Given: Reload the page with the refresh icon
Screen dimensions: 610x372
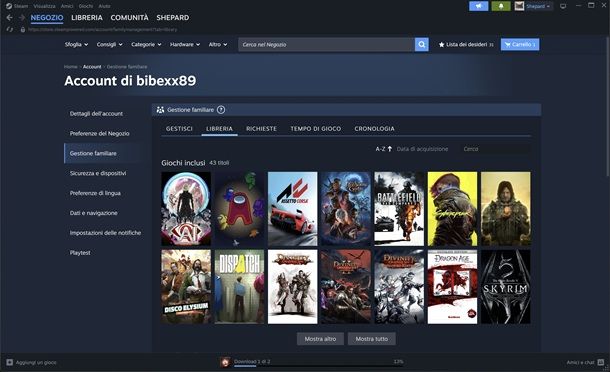Looking at the screenshot, I should pos(10,29).
